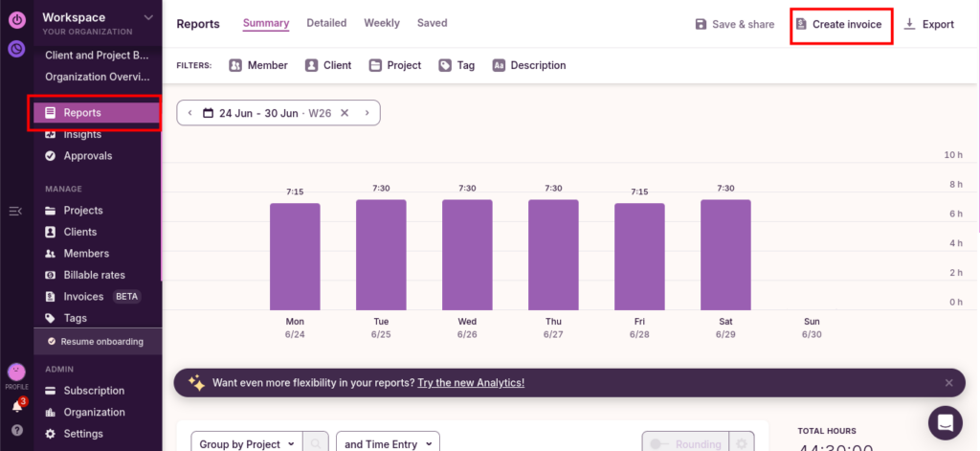The image size is (980, 451).
Task: Expand the Workspace switcher dropdown
Action: coord(147,17)
